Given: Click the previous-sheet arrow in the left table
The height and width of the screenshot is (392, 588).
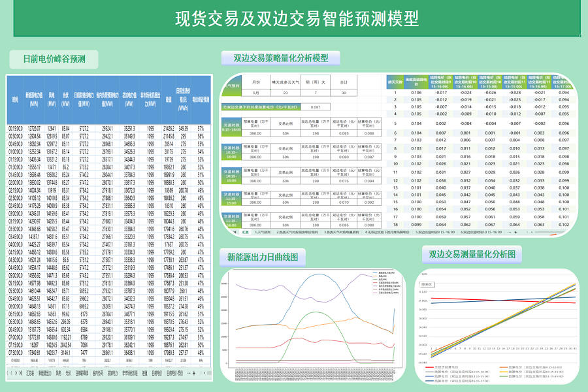Looking at the screenshot, I should pos(10,372).
